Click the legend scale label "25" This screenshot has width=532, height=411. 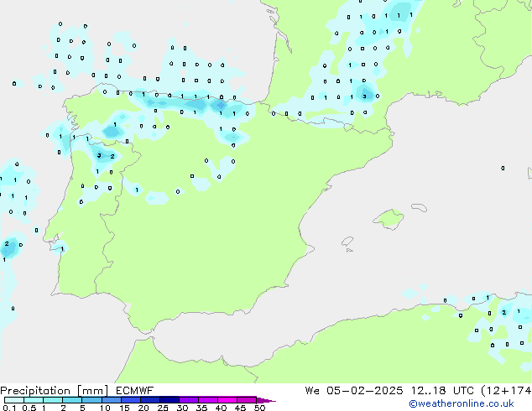[163, 408]
